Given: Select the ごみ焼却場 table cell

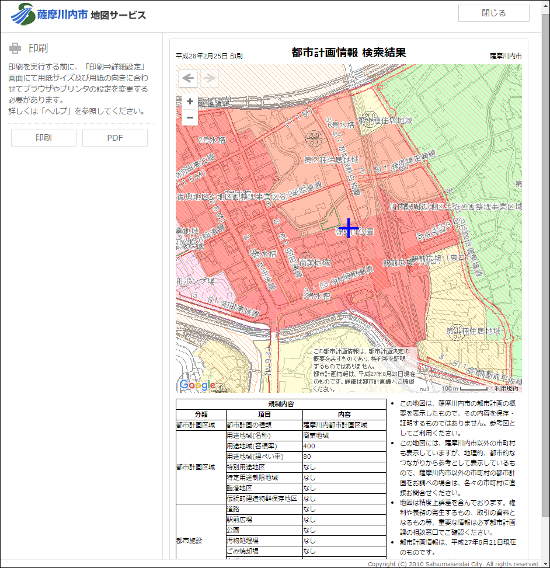Looking at the screenshot, I should (x=264, y=551).
